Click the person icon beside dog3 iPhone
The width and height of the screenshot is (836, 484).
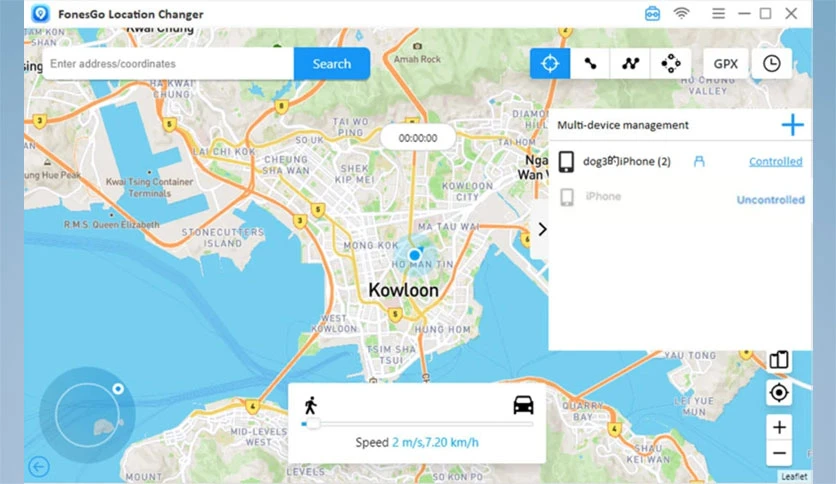tap(699, 161)
